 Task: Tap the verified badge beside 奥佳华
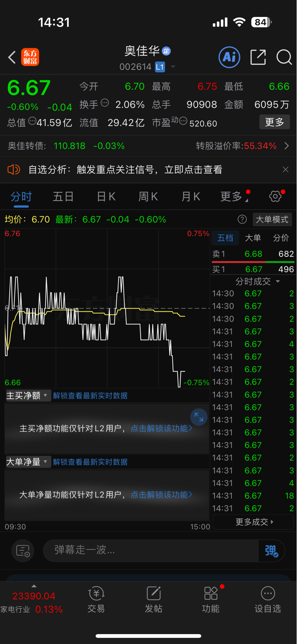tap(166, 51)
